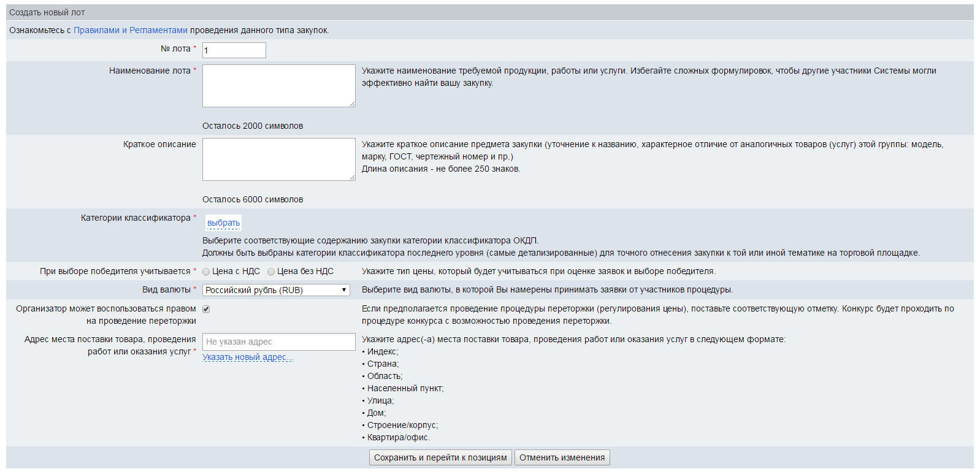Click the Строение/корпус; bullet item
The height and width of the screenshot is (474, 980).
pos(400,425)
